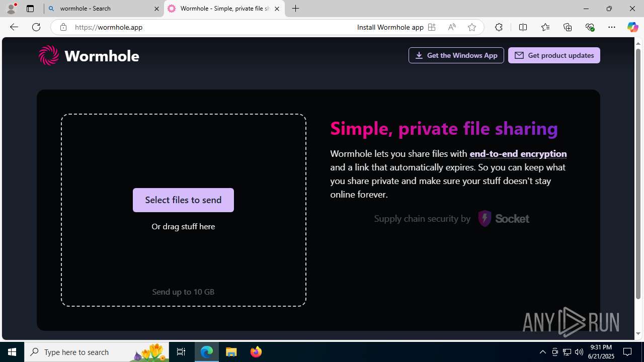Open the Windows Start menu
This screenshot has width=644, height=362.
[x=12, y=352]
